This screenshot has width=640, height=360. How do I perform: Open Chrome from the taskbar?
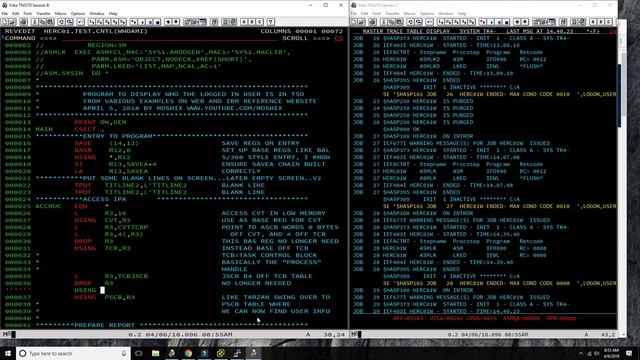coord(188,353)
